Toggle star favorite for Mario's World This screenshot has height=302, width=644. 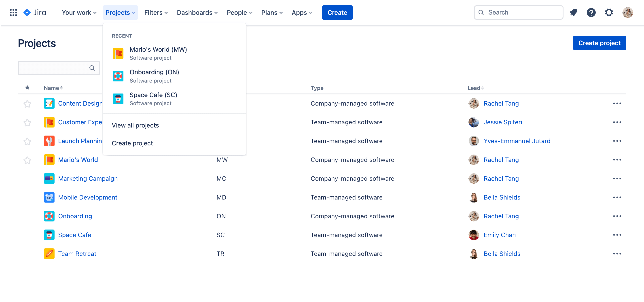click(28, 160)
